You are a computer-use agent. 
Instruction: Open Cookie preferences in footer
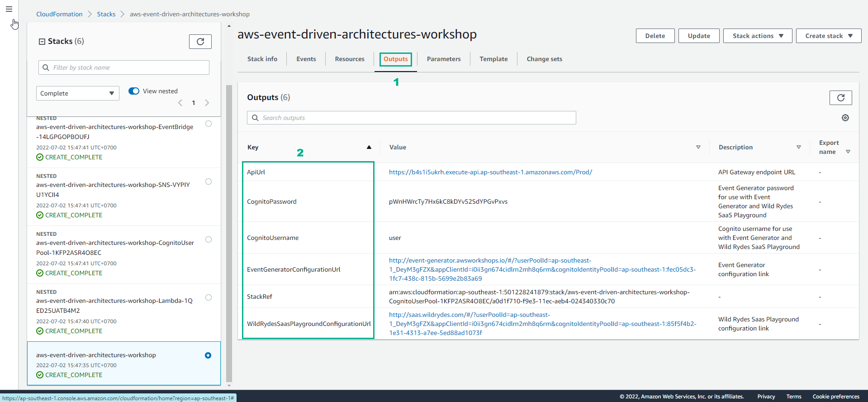836,397
